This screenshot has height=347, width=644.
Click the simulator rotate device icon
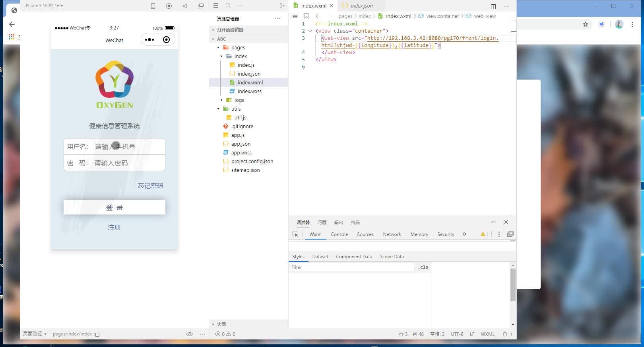pos(153,6)
